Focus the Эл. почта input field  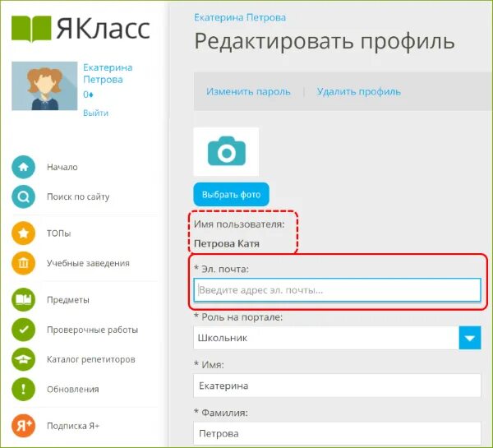pyautogui.click(x=338, y=289)
